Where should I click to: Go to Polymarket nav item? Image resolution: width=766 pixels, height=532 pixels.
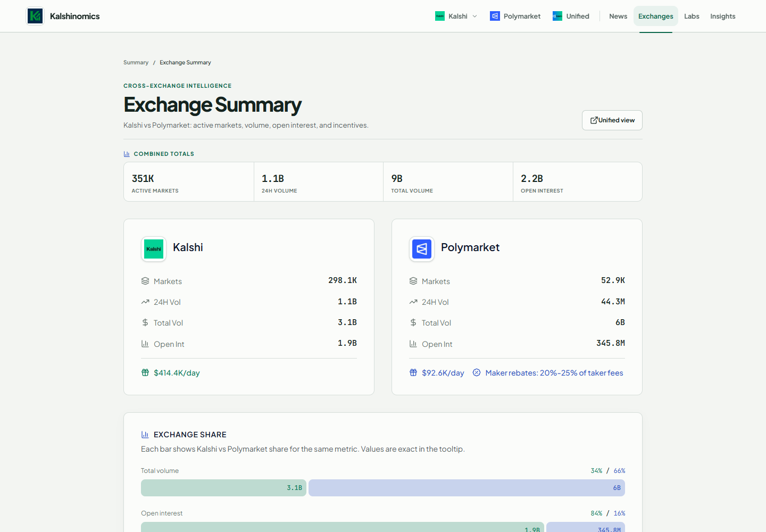pyautogui.click(x=515, y=16)
